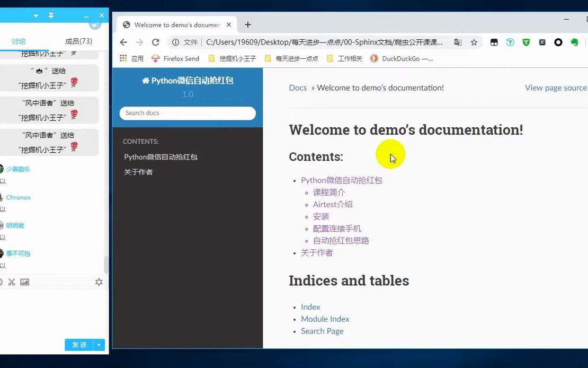Click inside the Search docs field
The image size is (588, 368).
click(x=188, y=113)
